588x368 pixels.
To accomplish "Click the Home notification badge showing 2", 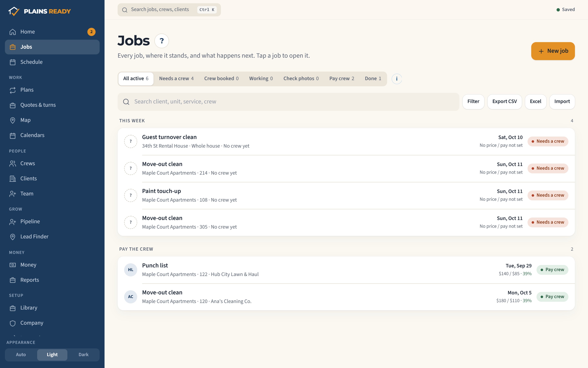I will coord(91,32).
